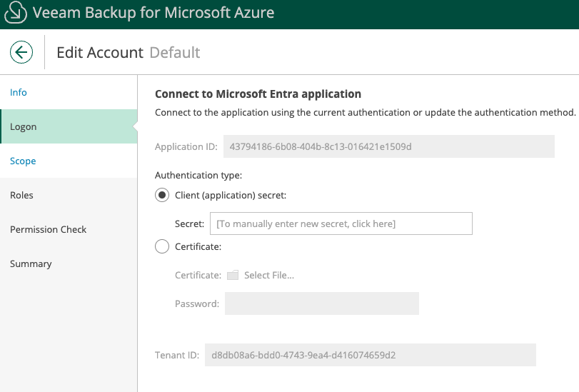Go to the Permission Check step
The height and width of the screenshot is (392, 579).
click(x=49, y=229)
